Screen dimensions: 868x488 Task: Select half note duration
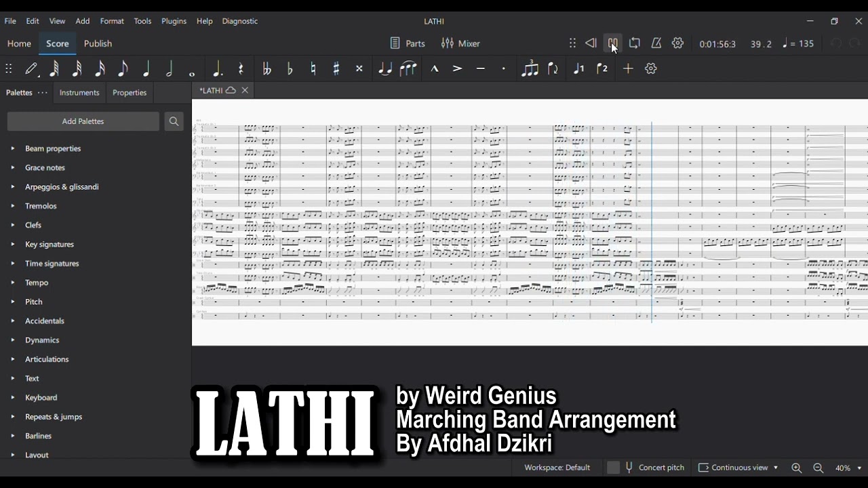(x=170, y=68)
